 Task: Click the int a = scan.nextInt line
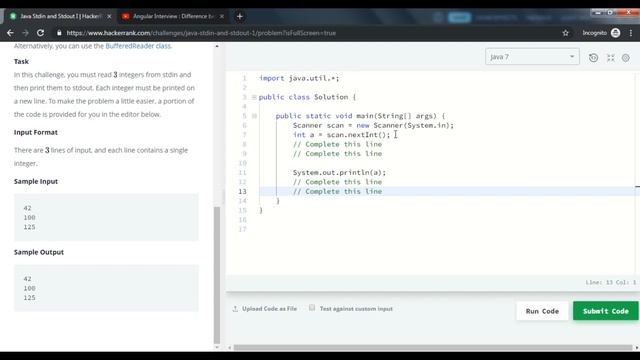[x=341, y=135]
